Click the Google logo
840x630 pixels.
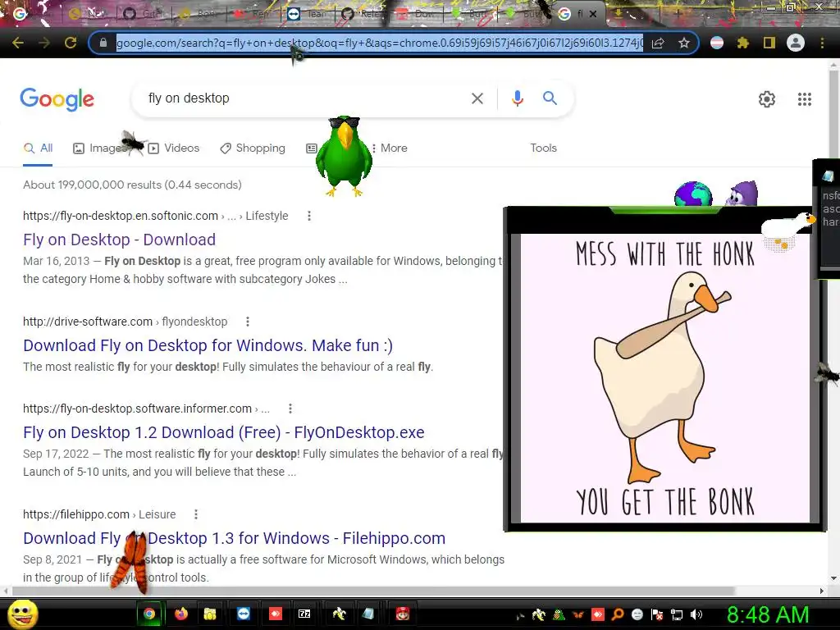click(x=57, y=99)
